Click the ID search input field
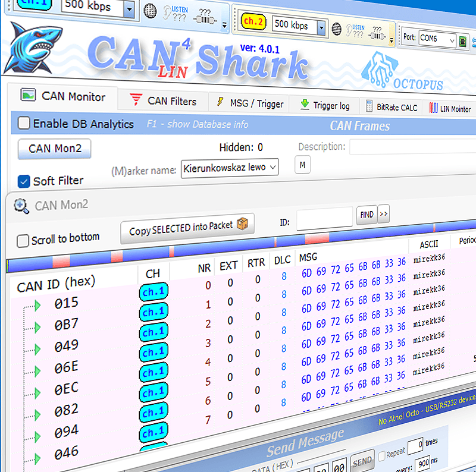 pyautogui.click(x=324, y=219)
